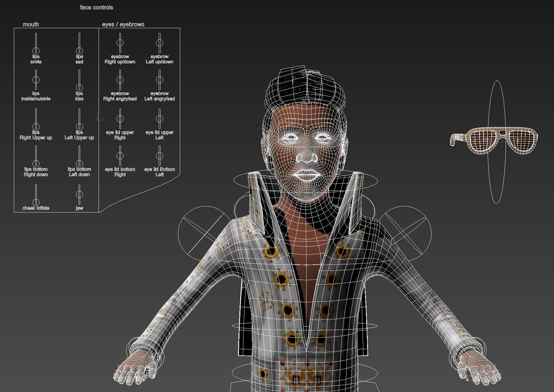This screenshot has height=392, width=554.
Task: Select eye lid upper Right slider
Action: (x=120, y=119)
